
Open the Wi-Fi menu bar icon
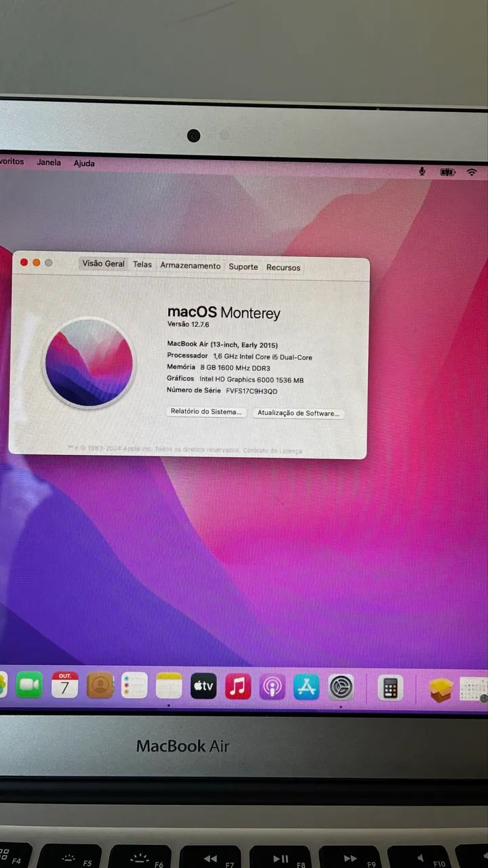tap(472, 172)
